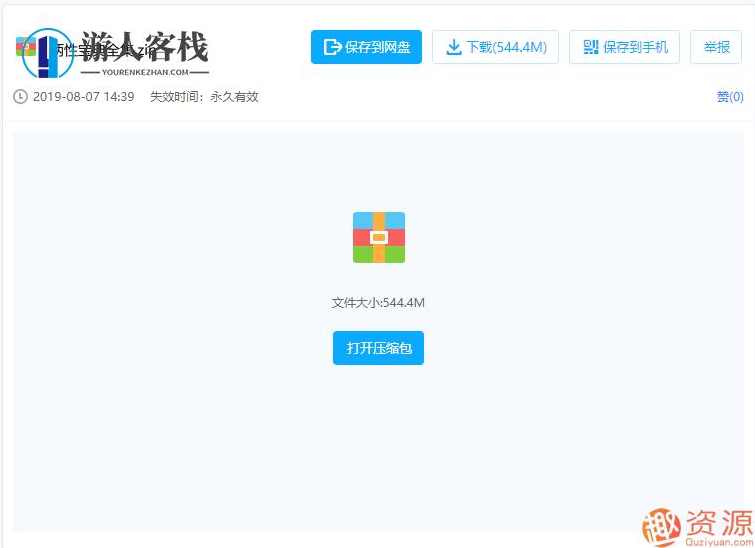755x548 pixels.
Task: Click the 赞(0) like link
Action: 729,97
